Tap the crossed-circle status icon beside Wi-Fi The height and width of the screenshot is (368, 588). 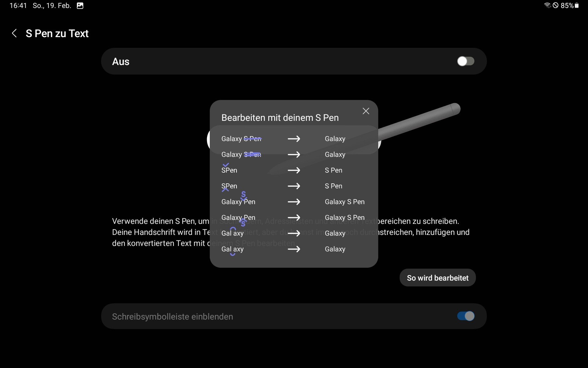pos(556,5)
